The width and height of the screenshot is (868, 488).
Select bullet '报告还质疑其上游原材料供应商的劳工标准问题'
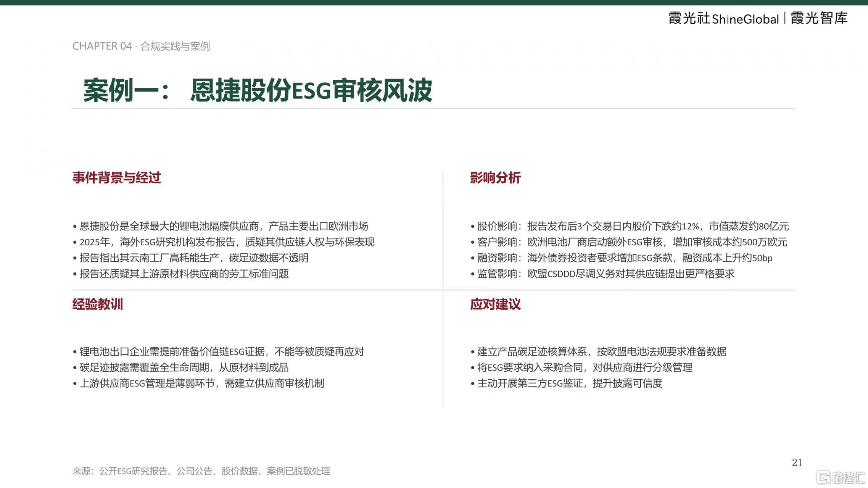pyautogui.click(x=181, y=274)
